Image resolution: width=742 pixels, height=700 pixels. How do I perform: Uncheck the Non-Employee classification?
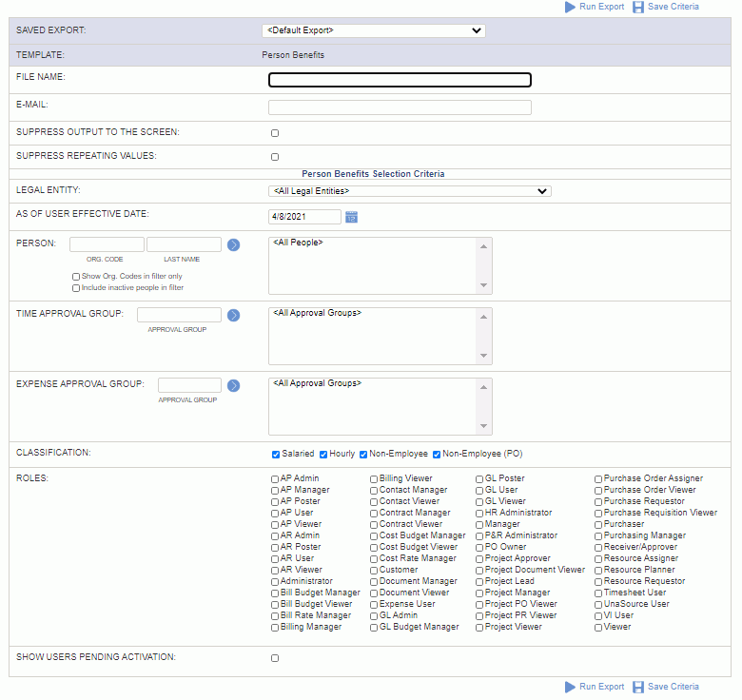click(x=363, y=455)
